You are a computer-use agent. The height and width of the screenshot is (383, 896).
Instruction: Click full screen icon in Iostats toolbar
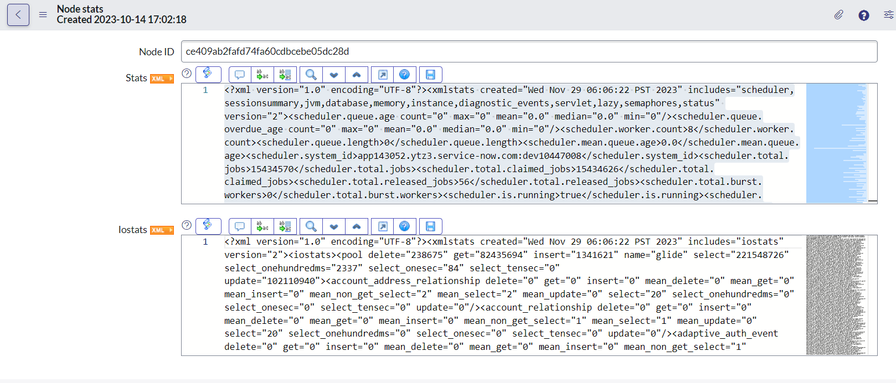[382, 226]
